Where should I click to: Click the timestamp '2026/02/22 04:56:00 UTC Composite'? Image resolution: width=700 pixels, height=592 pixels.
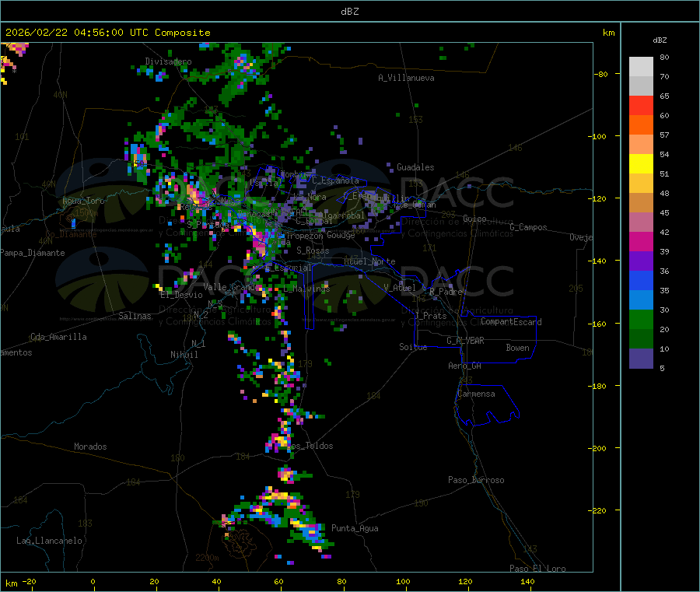[107, 33]
